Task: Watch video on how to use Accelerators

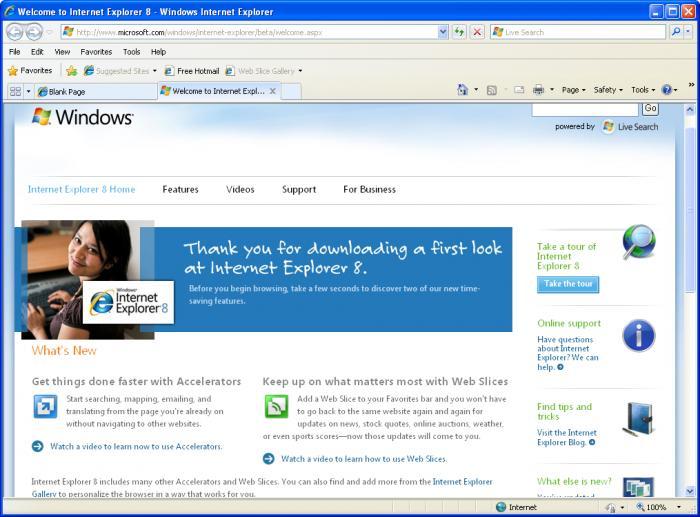Action: pyautogui.click(x=136, y=446)
